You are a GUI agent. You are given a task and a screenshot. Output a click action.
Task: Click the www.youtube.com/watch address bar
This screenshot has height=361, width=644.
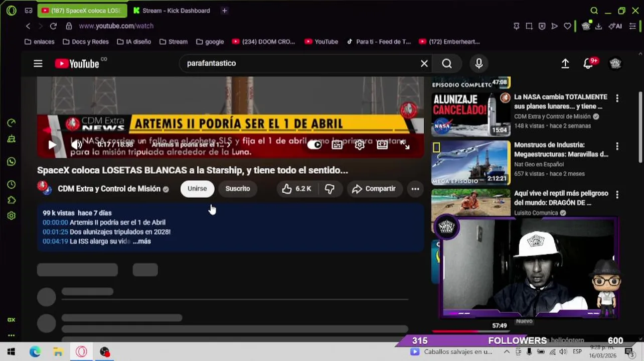pyautogui.click(x=116, y=26)
